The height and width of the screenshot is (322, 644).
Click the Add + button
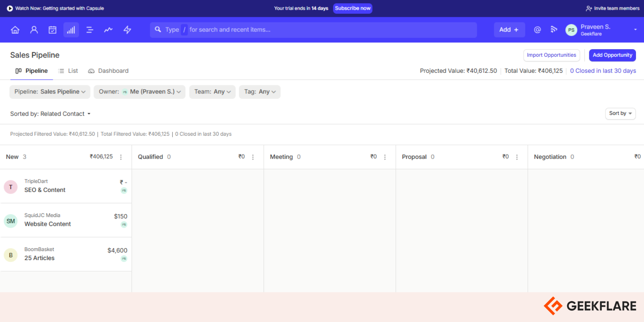509,30
